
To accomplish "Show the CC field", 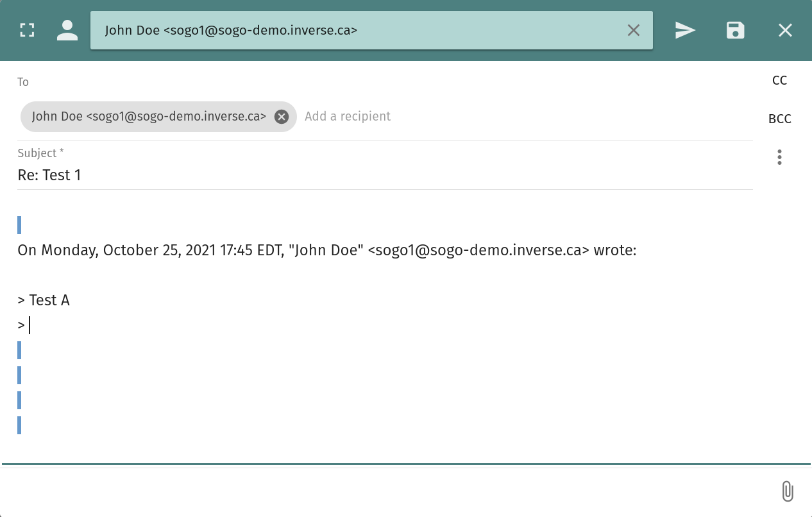I will (779, 80).
